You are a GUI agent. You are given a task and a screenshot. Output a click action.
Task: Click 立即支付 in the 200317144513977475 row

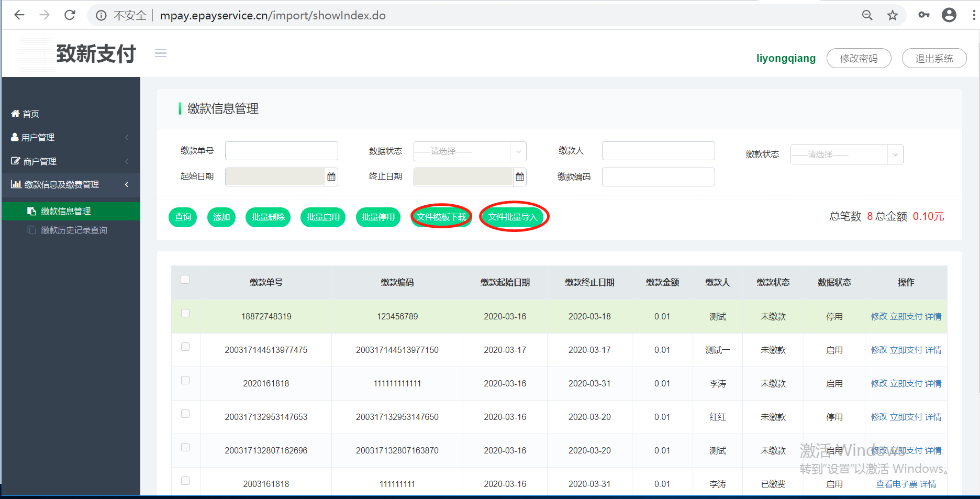tap(906, 350)
